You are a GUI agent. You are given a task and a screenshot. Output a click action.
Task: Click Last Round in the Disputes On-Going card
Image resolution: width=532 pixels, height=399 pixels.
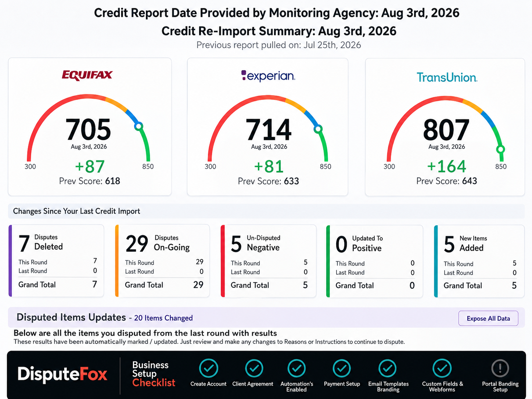[140, 272]
